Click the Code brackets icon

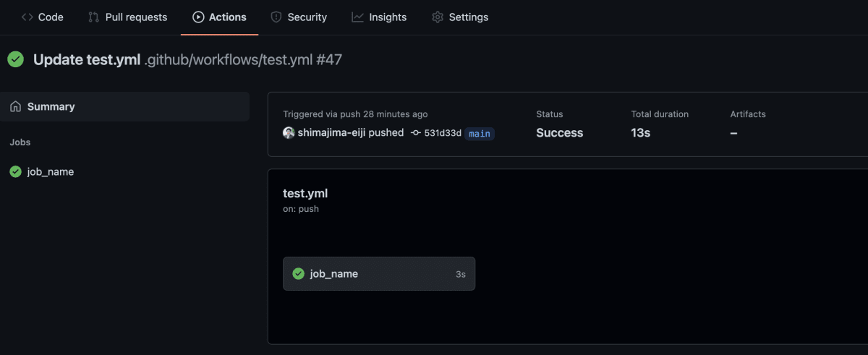pyautogui.click(x=27, y=17)
